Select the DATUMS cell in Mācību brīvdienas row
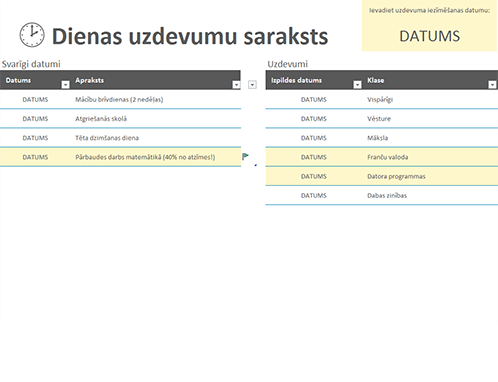The height and width of the screenshot is (382, 498). click(35, 99)
